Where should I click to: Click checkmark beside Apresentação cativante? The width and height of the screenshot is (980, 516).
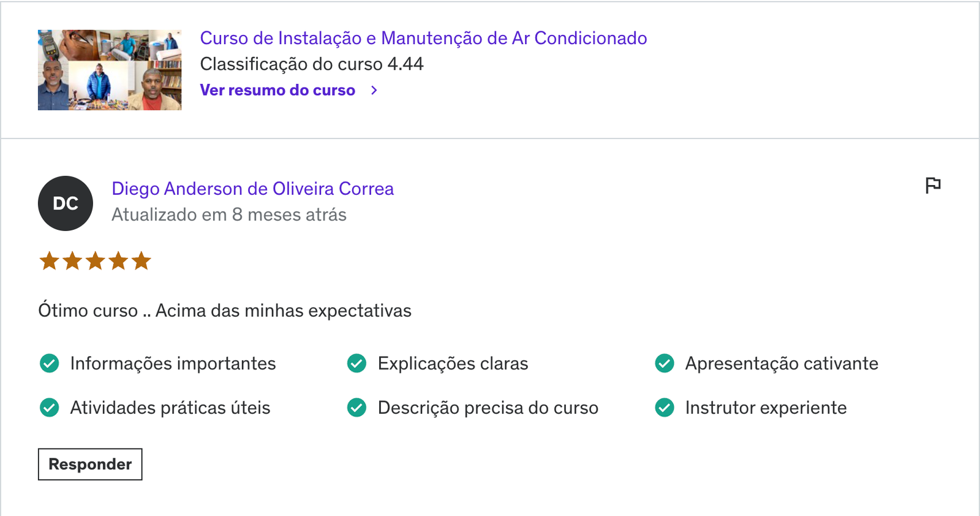pos(665,363)
